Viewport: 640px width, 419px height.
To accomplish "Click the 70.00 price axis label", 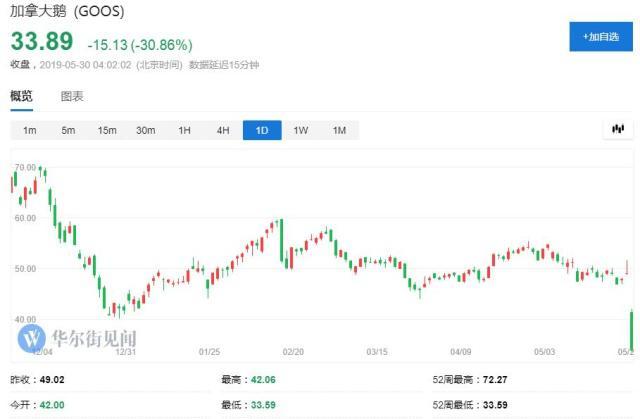I will 25,167.
